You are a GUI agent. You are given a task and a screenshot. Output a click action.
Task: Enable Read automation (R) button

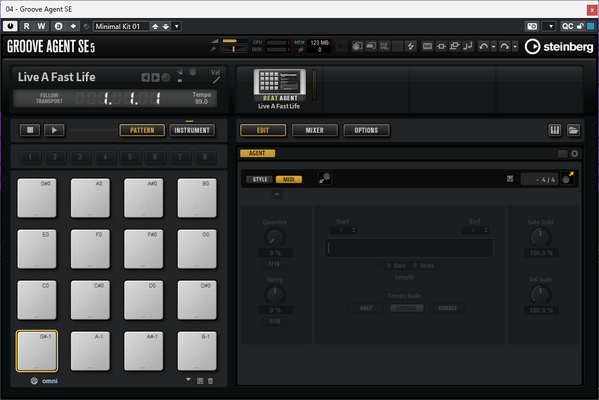tap(26, 26)
